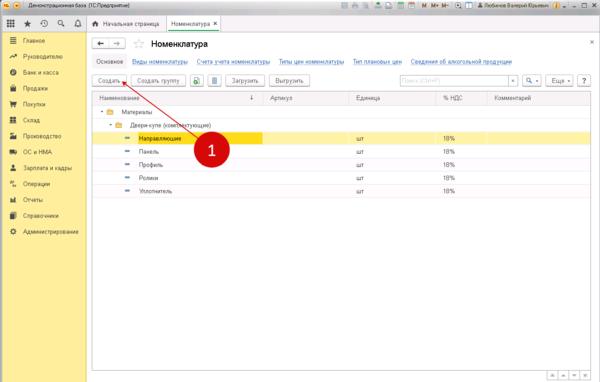Open Тип плановых цен link
This screenshot has height=382, width=600.
tap(377, 62)
